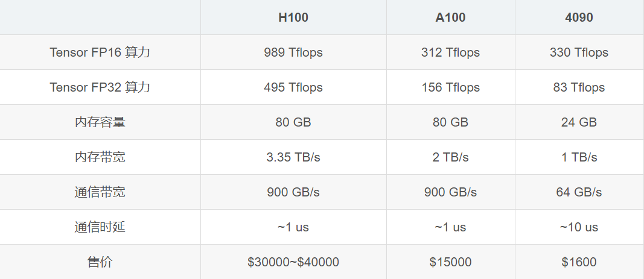Select the 312 Tflops cell
Image resolution: width=644 pixels, height=279 pixels.
450,52
